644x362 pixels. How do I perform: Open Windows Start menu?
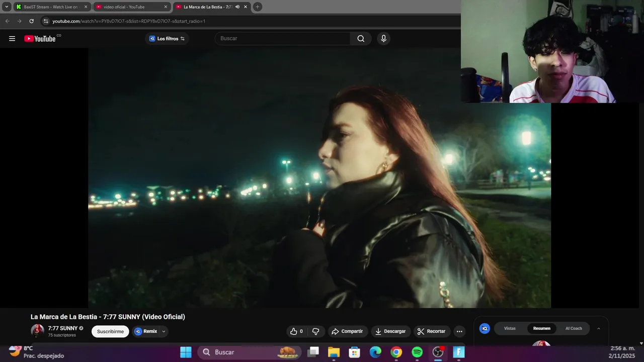186,352
